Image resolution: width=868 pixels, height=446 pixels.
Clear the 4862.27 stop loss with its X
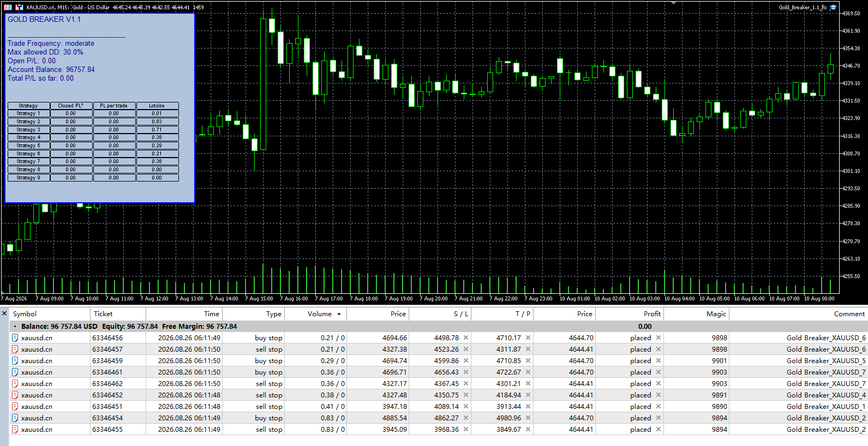[466, 418]
